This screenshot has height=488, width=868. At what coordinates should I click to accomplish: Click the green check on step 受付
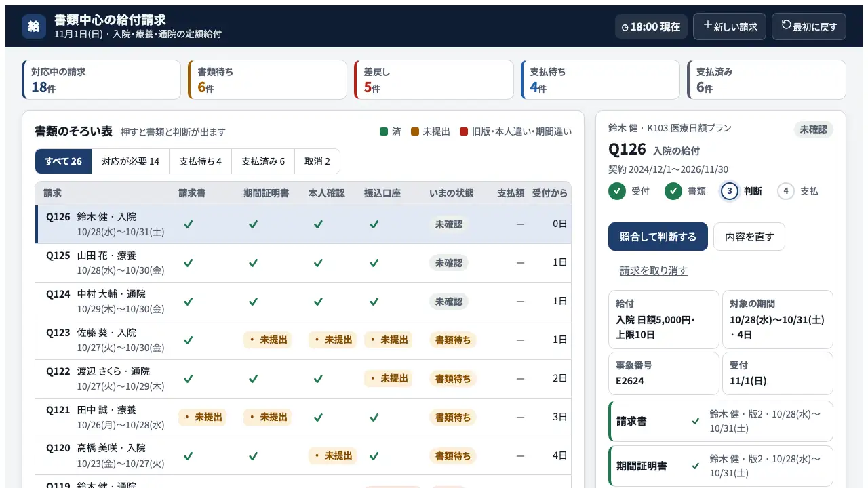pos(617,191)
